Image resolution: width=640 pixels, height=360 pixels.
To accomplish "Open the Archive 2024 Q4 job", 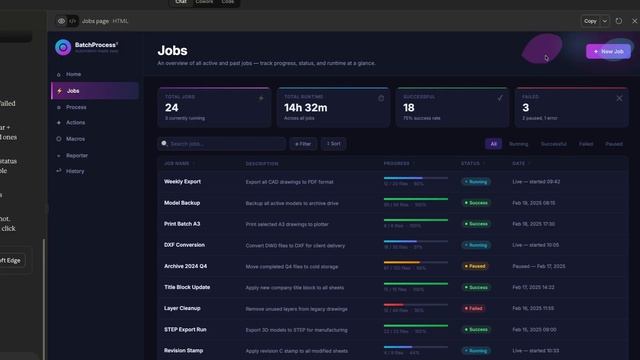I will coord(185,266).
